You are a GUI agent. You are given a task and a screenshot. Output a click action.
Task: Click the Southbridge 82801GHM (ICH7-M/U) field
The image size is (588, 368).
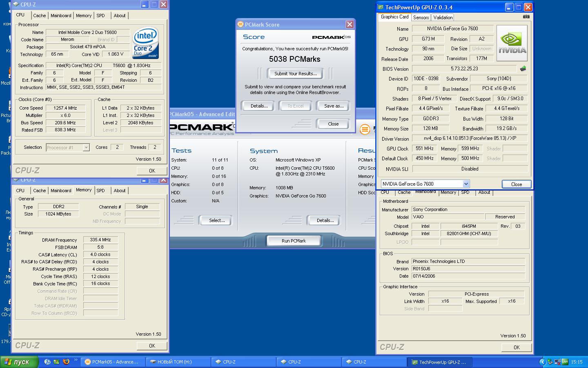(469, 234)
